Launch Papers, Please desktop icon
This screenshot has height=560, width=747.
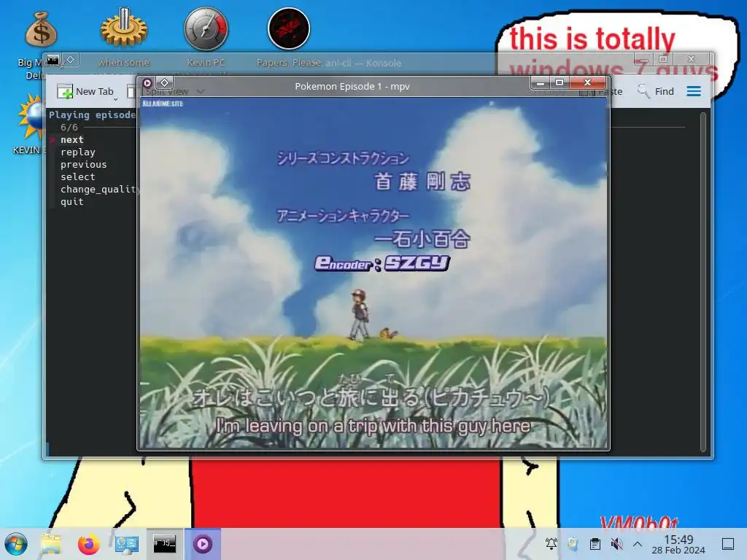click(x=289, y=28)
